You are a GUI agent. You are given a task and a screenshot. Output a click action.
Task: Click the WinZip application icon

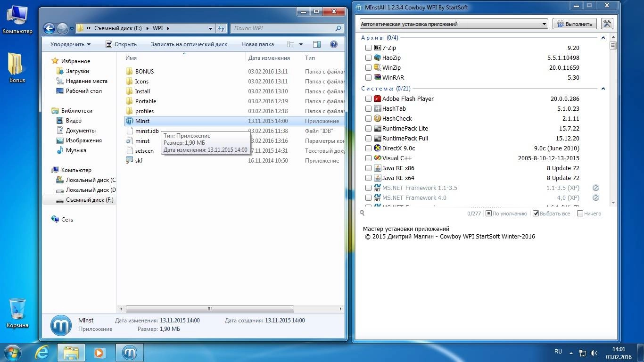pos(378,67)
